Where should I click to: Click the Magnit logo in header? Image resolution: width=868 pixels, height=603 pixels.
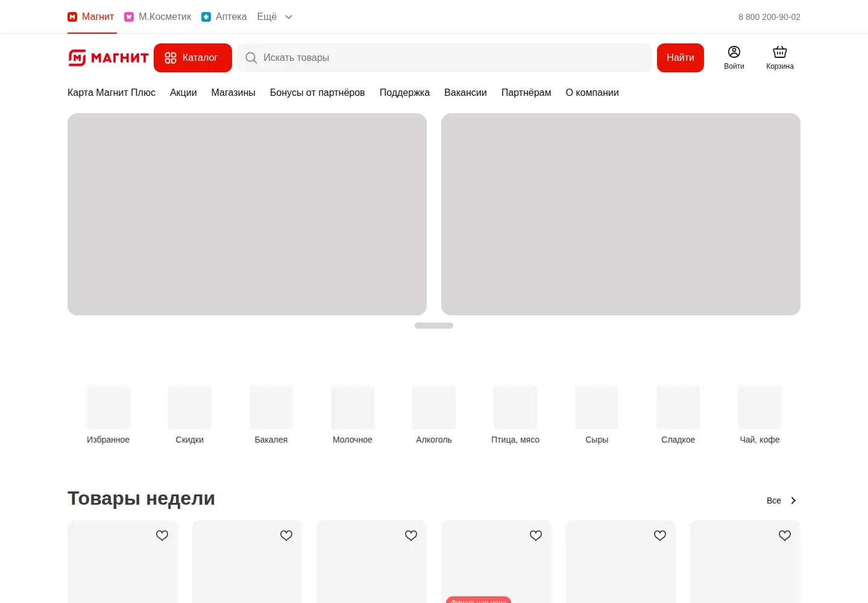[108, 58]
